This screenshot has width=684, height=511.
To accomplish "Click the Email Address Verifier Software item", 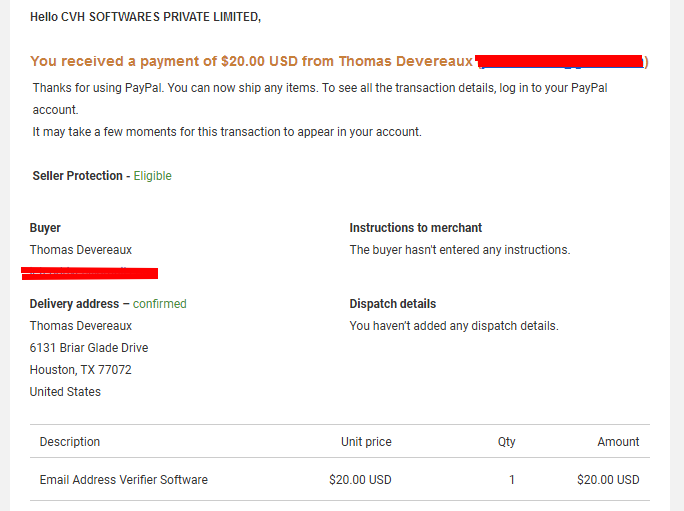I will (124, 480).
